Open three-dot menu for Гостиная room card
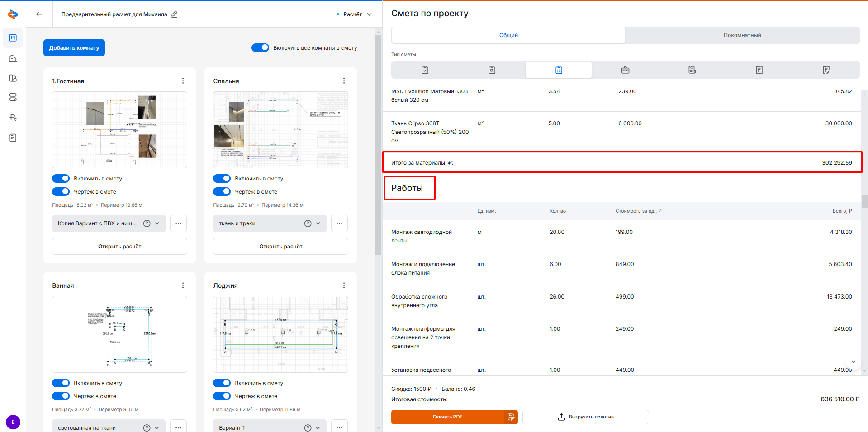The image size is (868, 432). point(183,81)
